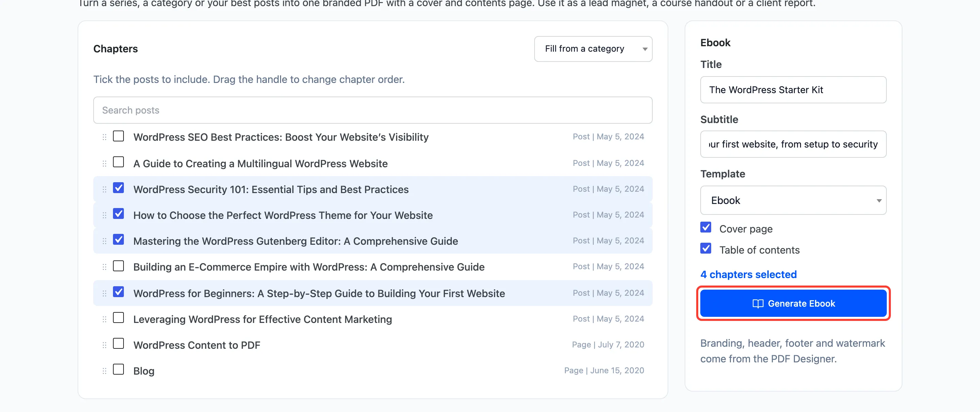Click drag handle of E-Commerce Empire row
The image size is (980, 412).
[104, 267]
